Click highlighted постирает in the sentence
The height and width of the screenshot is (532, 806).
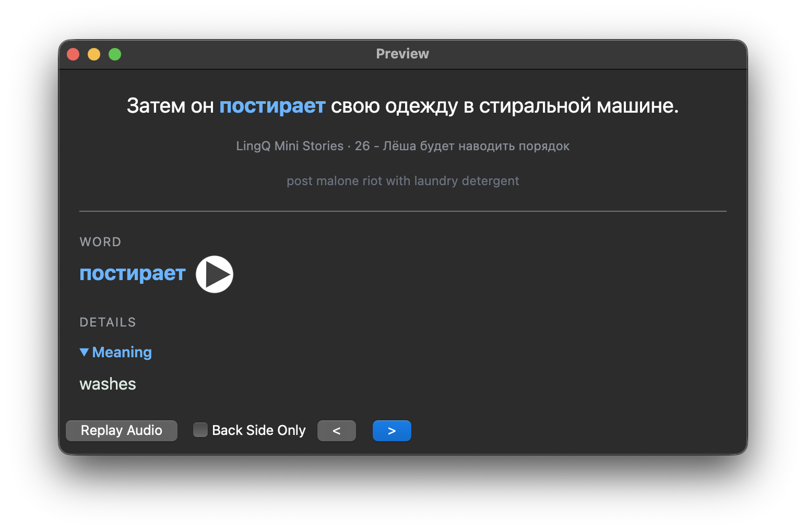272,106
